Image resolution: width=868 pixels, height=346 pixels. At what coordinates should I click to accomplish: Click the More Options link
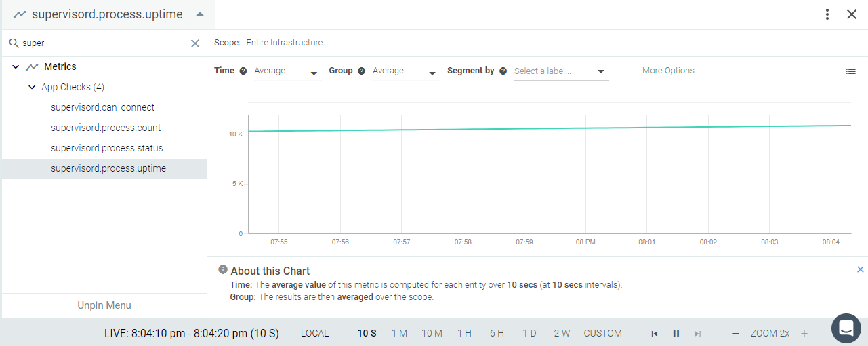668,71
